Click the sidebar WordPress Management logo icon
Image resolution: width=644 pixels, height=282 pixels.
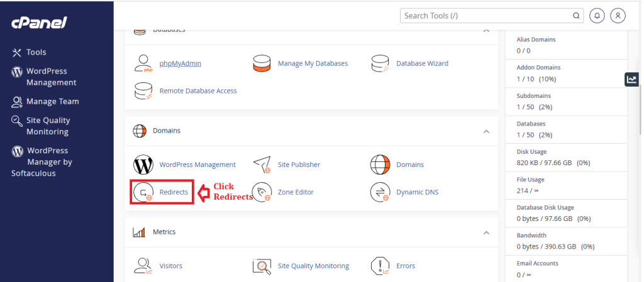[17, 72]
